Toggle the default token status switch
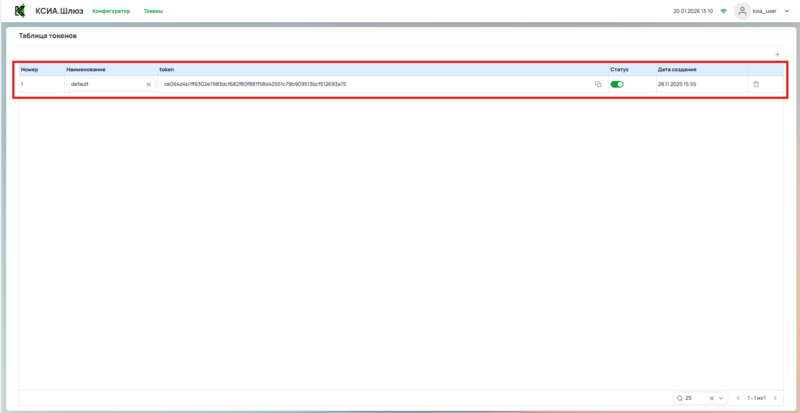Image resolution: width=800 pixels, height=413 pixels. click(617, 84)
